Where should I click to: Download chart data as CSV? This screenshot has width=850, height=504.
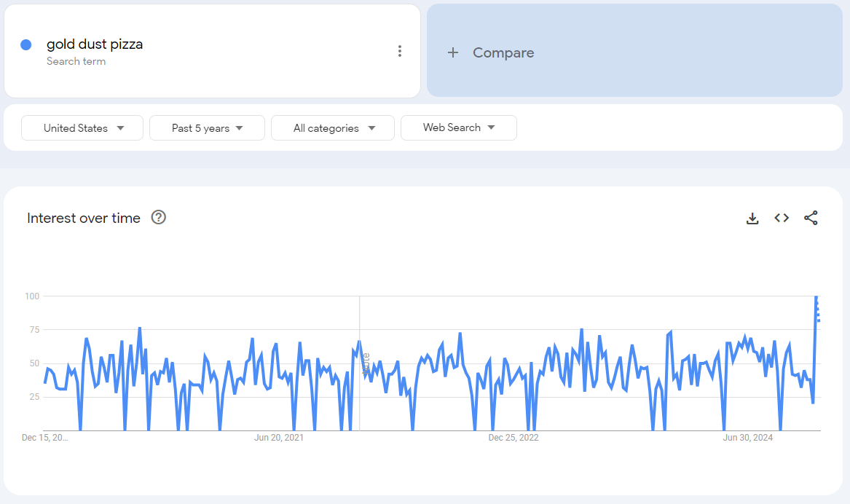(x=752, y=218)
